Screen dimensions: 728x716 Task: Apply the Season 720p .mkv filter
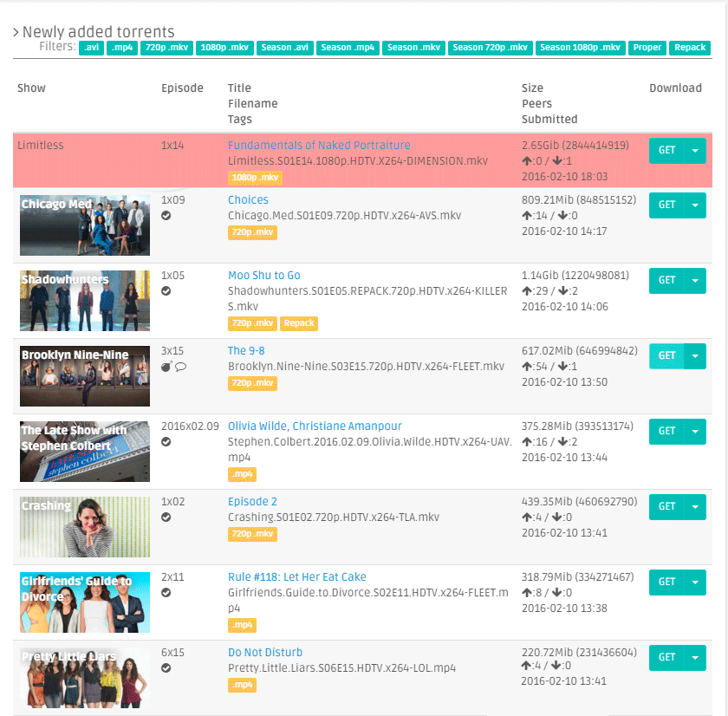click(491, 48)
